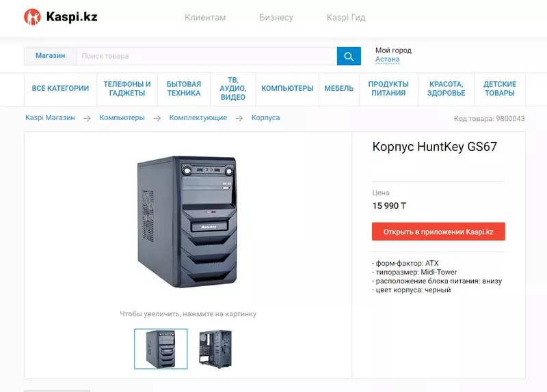
Task: Click расположение блока питания: внизу line
Action: tap(437, 281)
